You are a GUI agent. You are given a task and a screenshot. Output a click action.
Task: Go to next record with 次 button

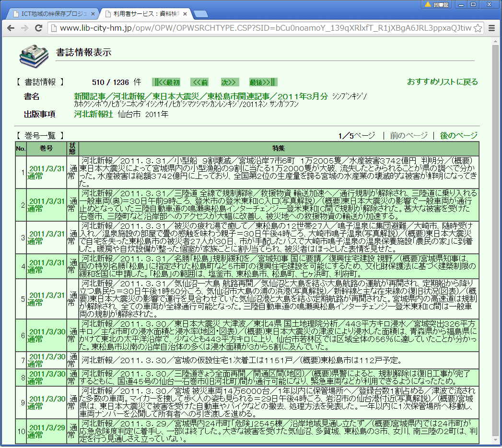pyautogui.click(x=229, y=82)
